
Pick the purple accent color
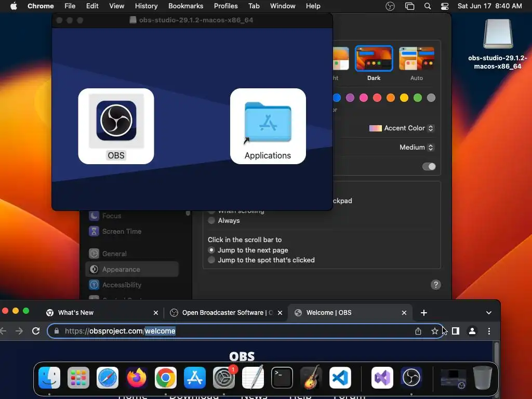[350, 98]
